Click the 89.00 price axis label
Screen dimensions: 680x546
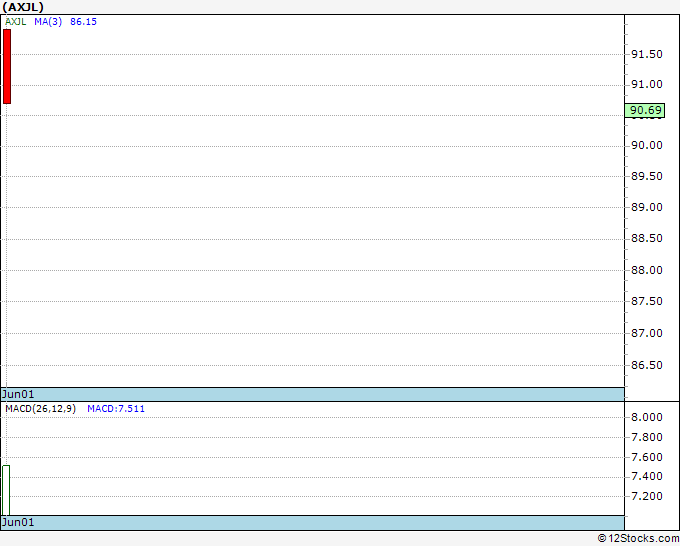click(647, 207)
